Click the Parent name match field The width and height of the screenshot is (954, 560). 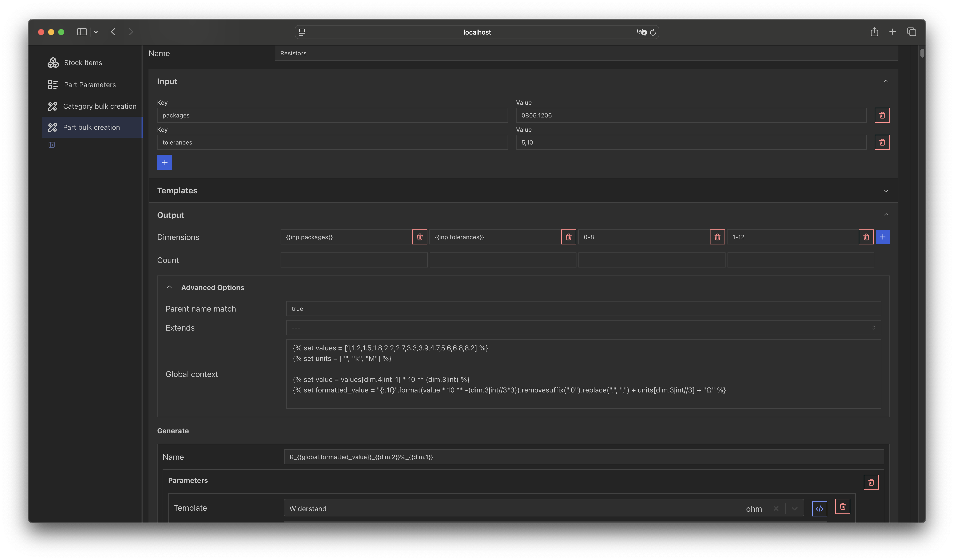point(583,309)
